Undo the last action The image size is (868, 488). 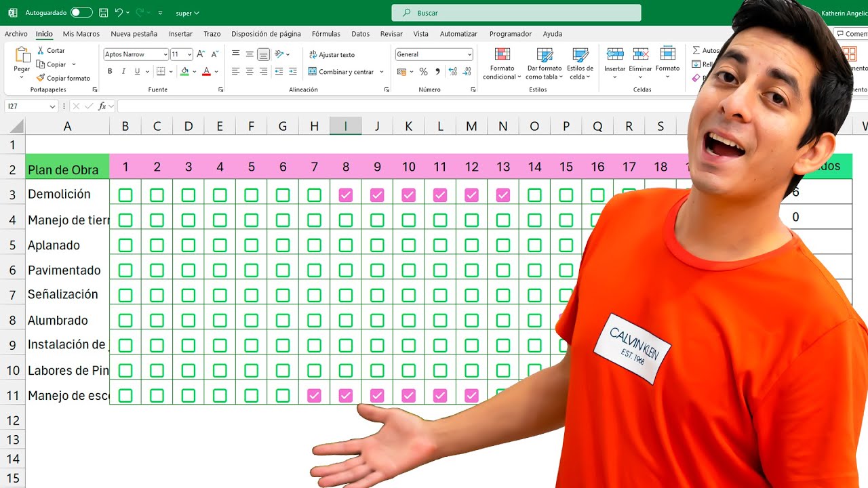[x=119, y=13]
